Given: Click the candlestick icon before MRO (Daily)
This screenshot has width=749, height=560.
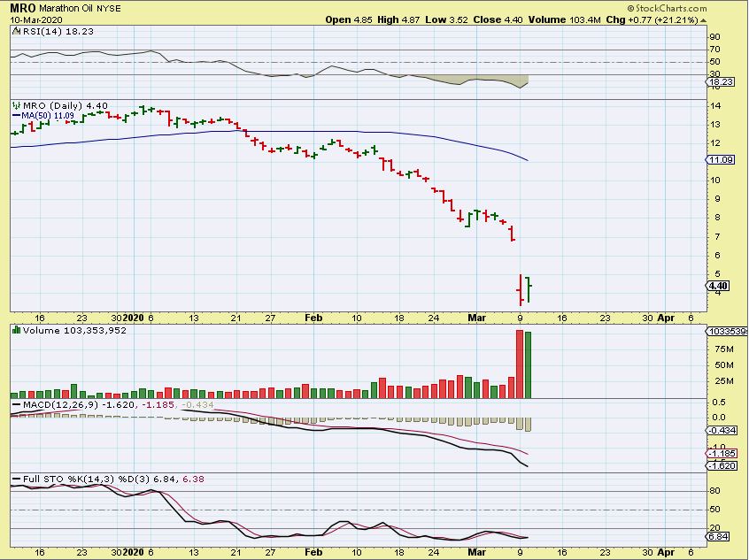Looking at the screenshot, I should pyautogui.click(x=16, y=105).
